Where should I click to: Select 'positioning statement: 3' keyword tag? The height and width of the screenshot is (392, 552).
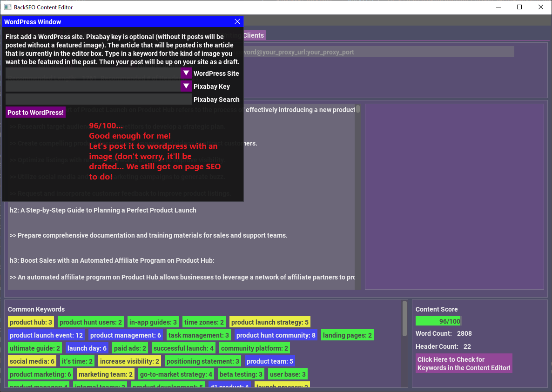(x=203, y=361)
